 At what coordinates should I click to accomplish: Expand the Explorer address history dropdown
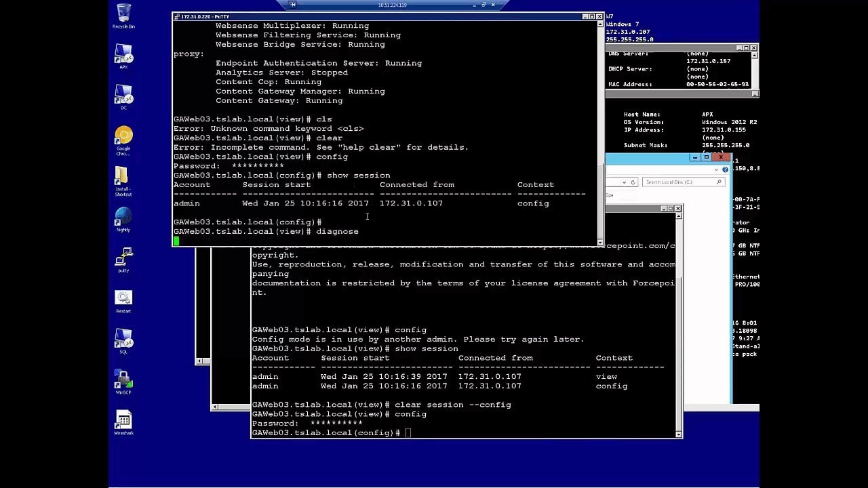[x=625, y=182]
